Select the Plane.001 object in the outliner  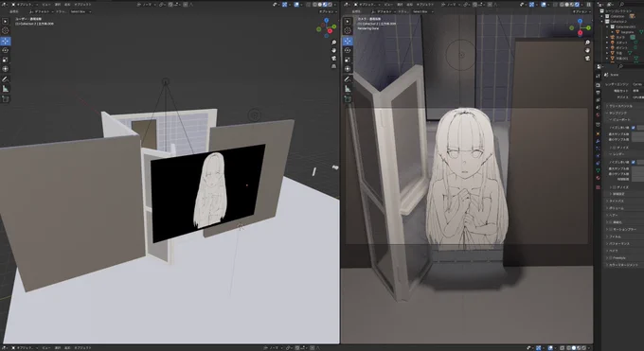621,59
